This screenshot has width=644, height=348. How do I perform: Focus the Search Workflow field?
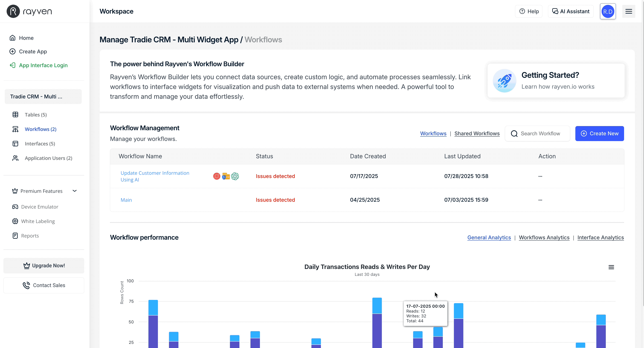[538, 133]
